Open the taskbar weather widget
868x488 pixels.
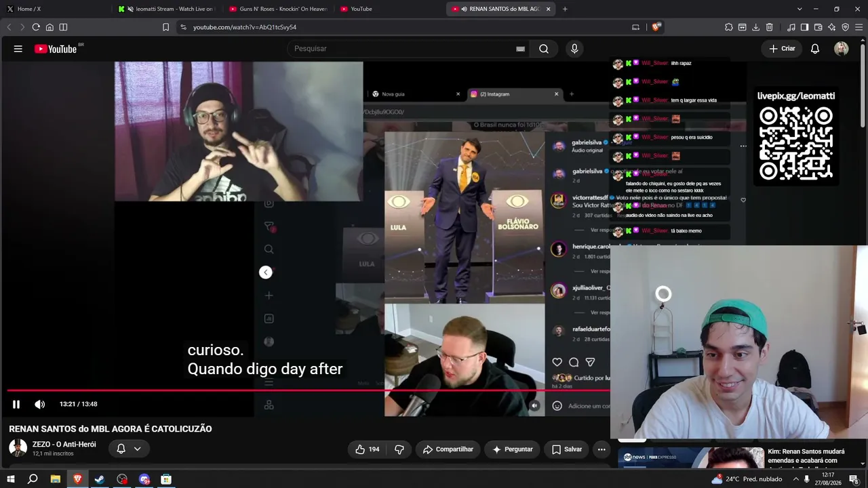pos(747,479)
